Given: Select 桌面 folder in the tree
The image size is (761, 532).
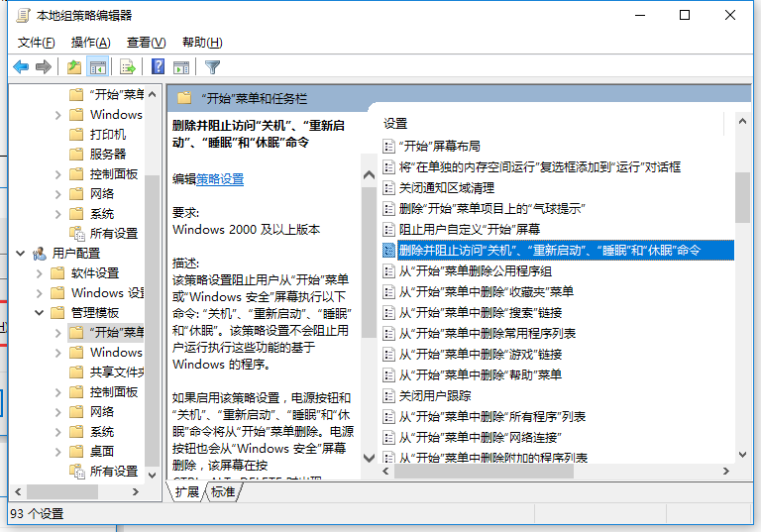Looking at the screenshot, I should coord(102,452).
